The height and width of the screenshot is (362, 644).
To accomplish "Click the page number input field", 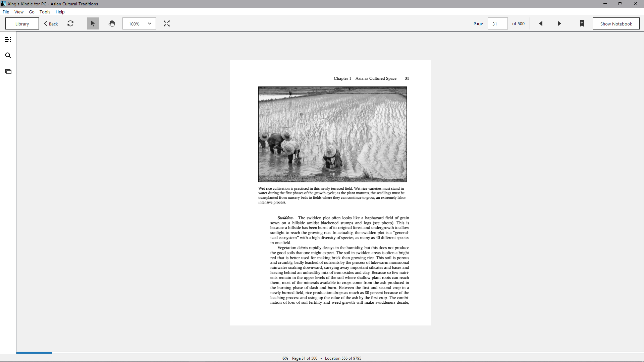I will point(497,23).
